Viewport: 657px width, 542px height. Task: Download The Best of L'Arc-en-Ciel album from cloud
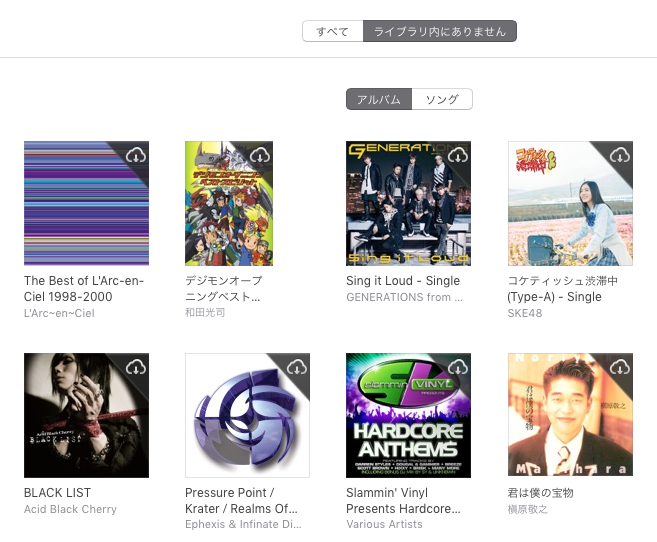tap(136, 155)
